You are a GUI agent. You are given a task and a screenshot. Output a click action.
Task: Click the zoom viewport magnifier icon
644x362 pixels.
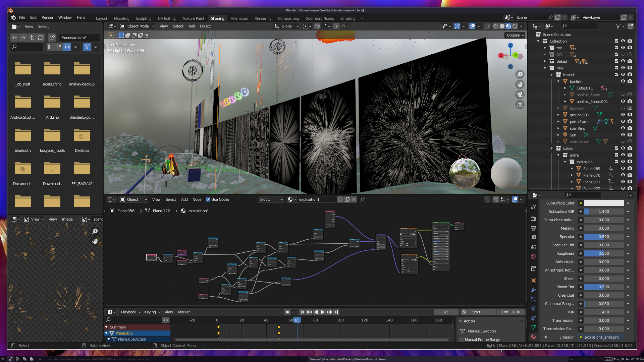(520, 74)
